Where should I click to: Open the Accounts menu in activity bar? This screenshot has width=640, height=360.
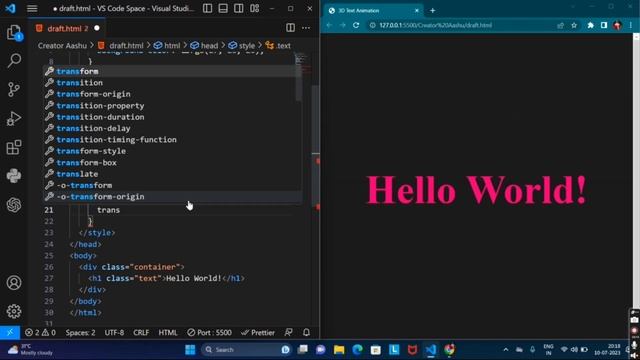tap(14, 282)
